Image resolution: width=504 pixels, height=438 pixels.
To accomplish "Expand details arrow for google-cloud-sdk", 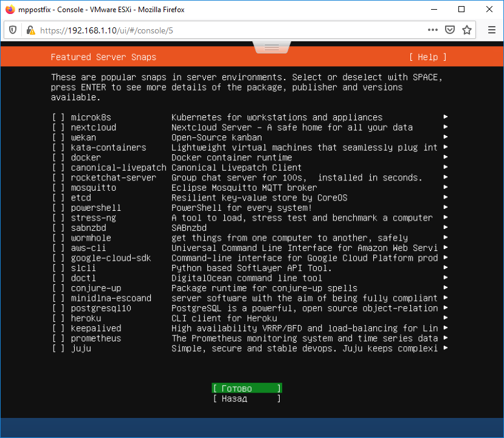I will (x=446, y=258).
